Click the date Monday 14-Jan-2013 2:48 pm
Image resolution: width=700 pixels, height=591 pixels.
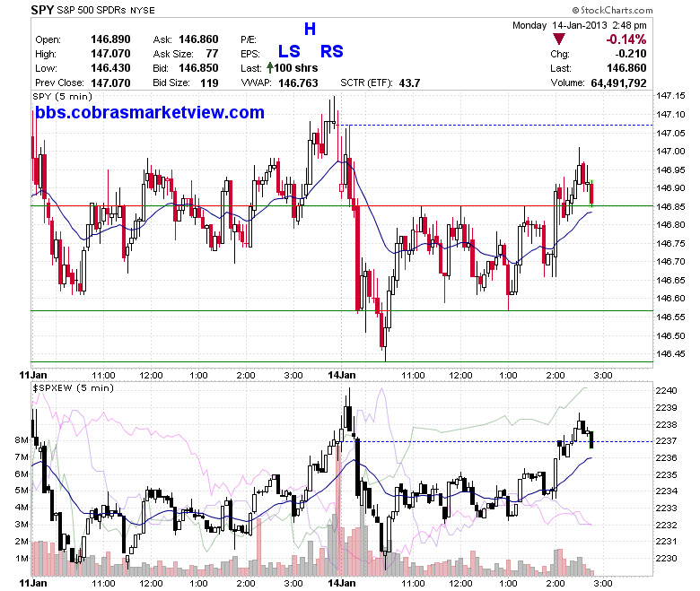(580, 25)
